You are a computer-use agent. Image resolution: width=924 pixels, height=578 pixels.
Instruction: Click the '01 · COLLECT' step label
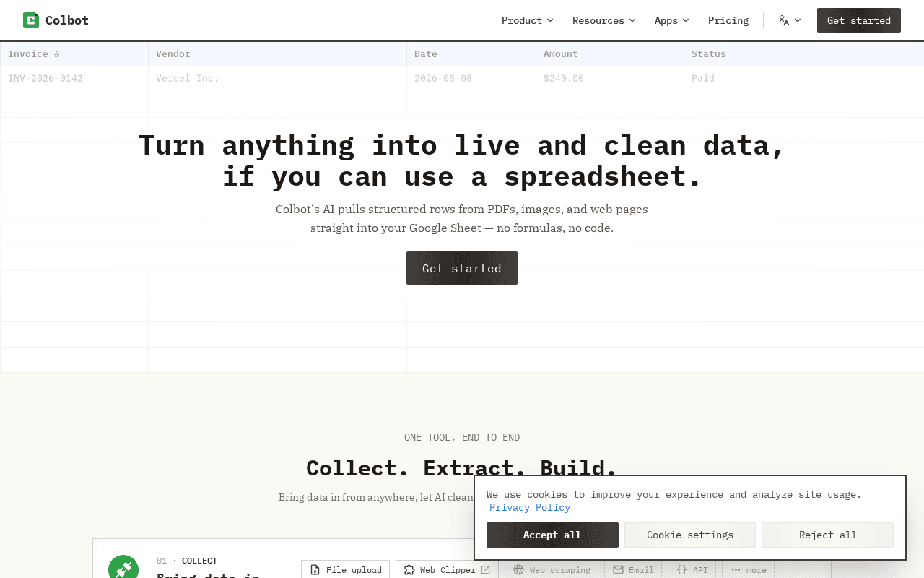[187, 561]
